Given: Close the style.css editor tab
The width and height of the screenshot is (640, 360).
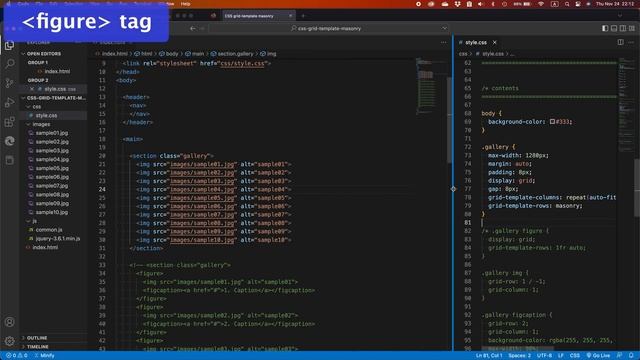Looking at the screenshot, I should [495, 42].
